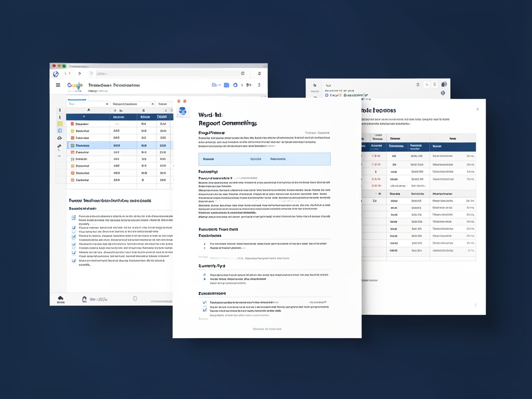532x399 pixels.
Task: Click the blue app icon at the report document's top-left
Action: (182, 111)
